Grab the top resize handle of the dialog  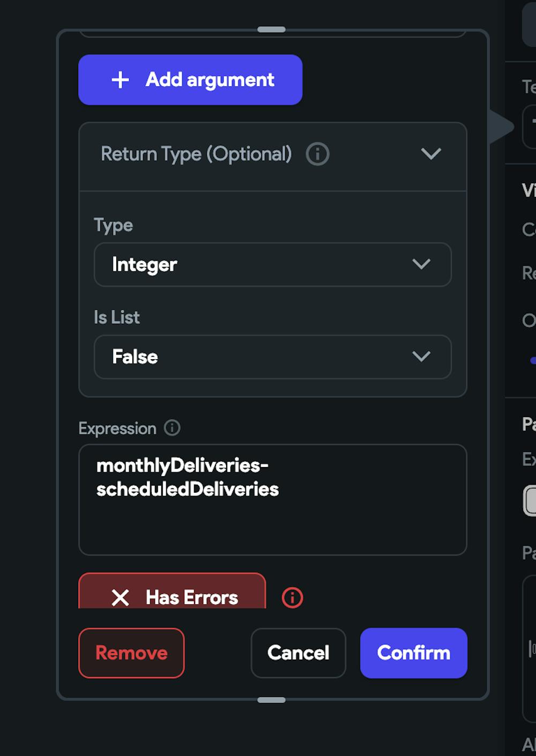[x=271, y=29]
